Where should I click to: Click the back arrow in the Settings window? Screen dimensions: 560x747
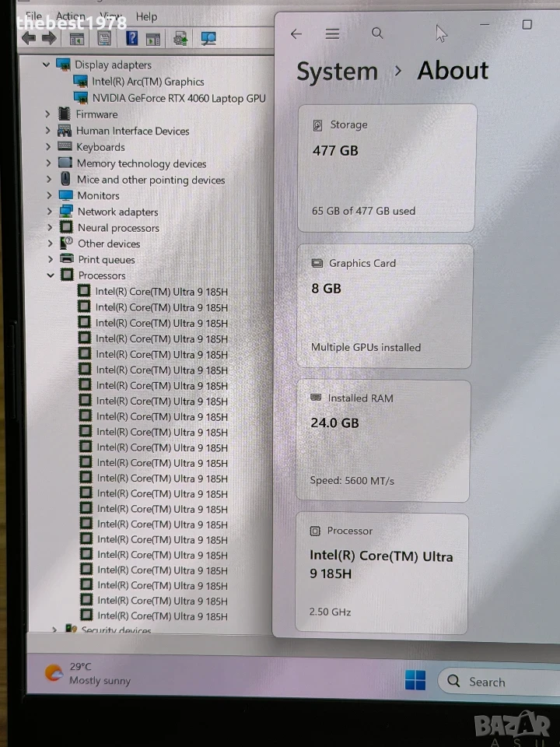(296, 33)
